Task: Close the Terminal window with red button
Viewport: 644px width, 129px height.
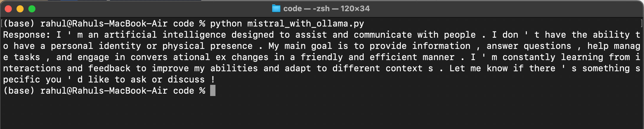Action: click(8, 9)
